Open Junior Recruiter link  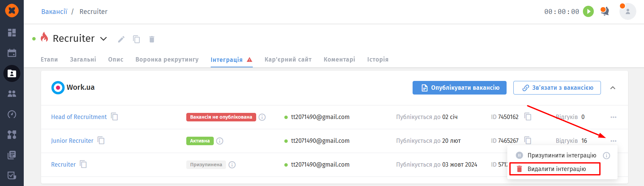click(72, 141)
